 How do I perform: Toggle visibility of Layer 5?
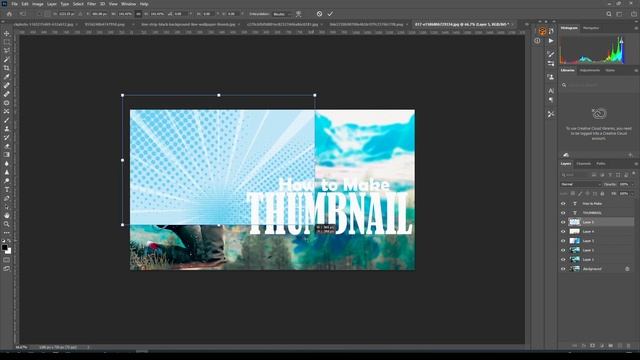coord(563,222)
